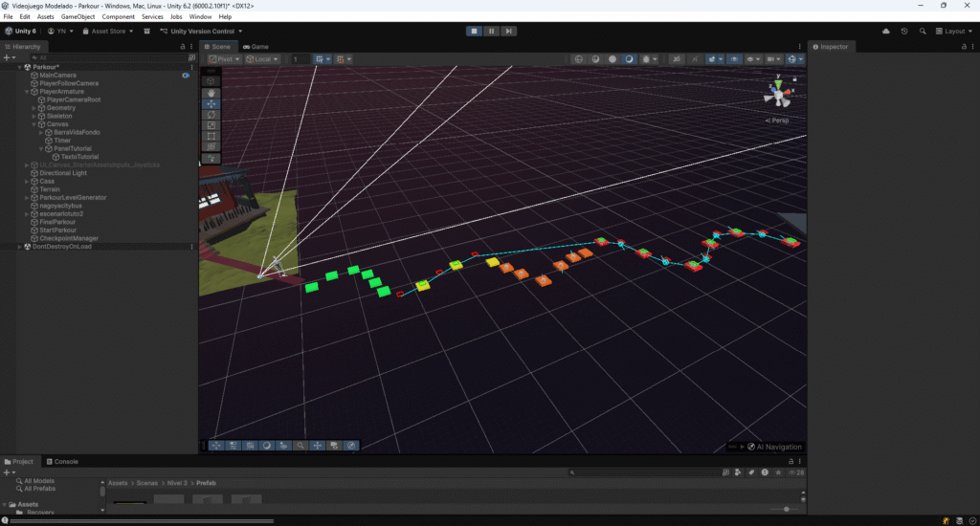Image resolution: width=980 pixels, height=526 pixels.
Task: Pause the play mode
Action: click(x=491, y=31)
